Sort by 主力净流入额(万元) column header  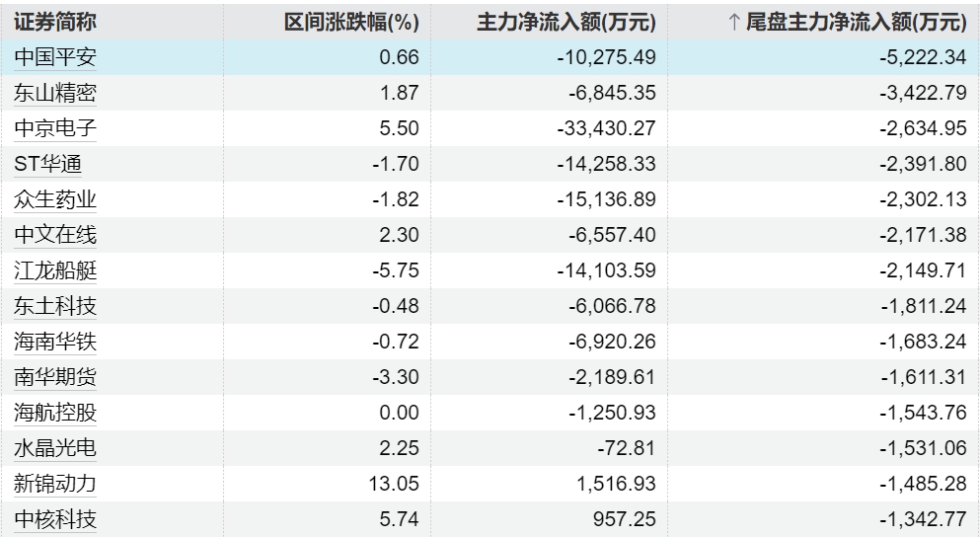(566, 23)
